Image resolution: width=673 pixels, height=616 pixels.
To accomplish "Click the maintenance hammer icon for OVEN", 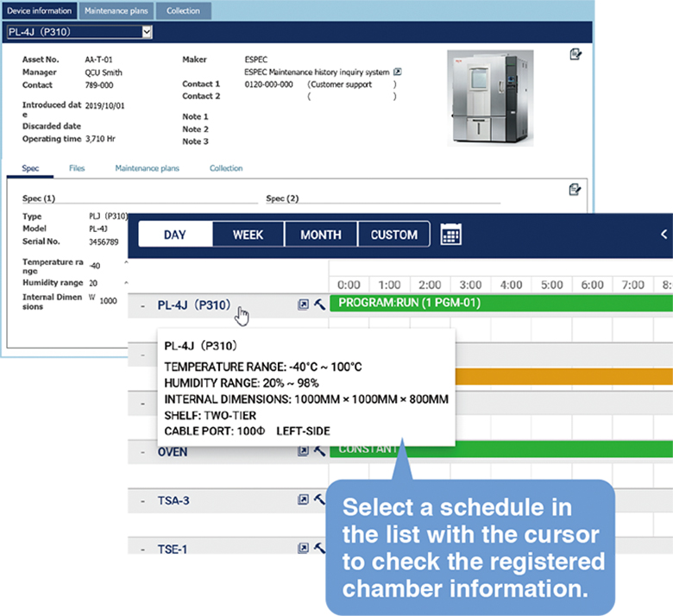I will click(x=319, y=450).
